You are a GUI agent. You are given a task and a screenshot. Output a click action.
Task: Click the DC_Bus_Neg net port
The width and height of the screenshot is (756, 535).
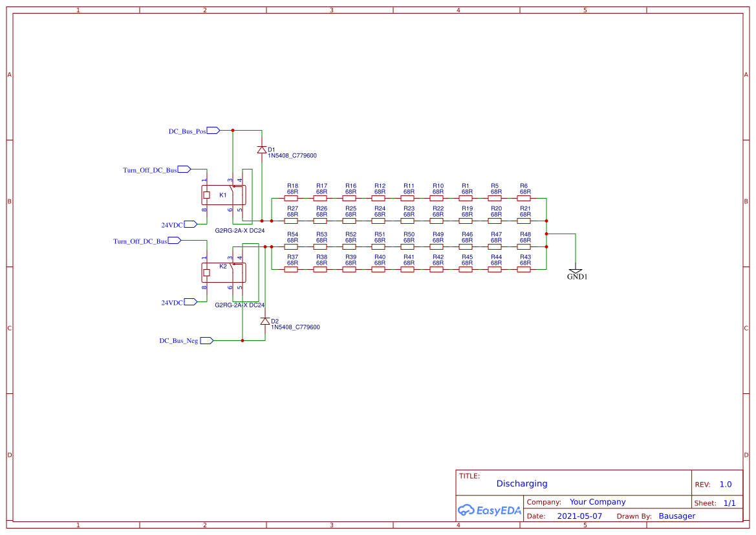coord(207,340)
